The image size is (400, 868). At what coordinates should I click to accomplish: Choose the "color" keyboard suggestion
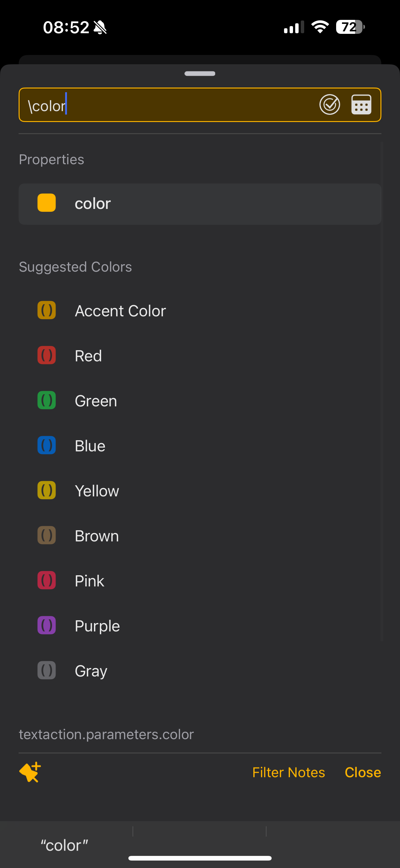coord(64,845)
